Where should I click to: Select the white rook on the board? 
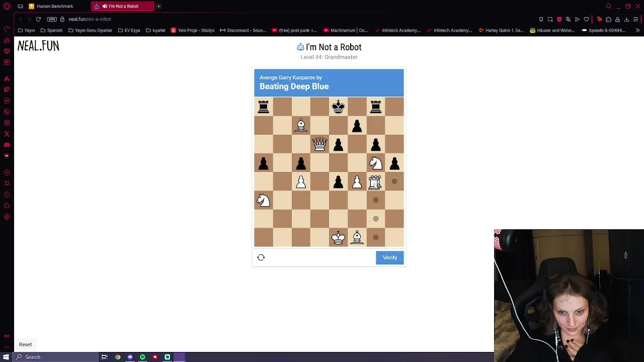(375, 182)
